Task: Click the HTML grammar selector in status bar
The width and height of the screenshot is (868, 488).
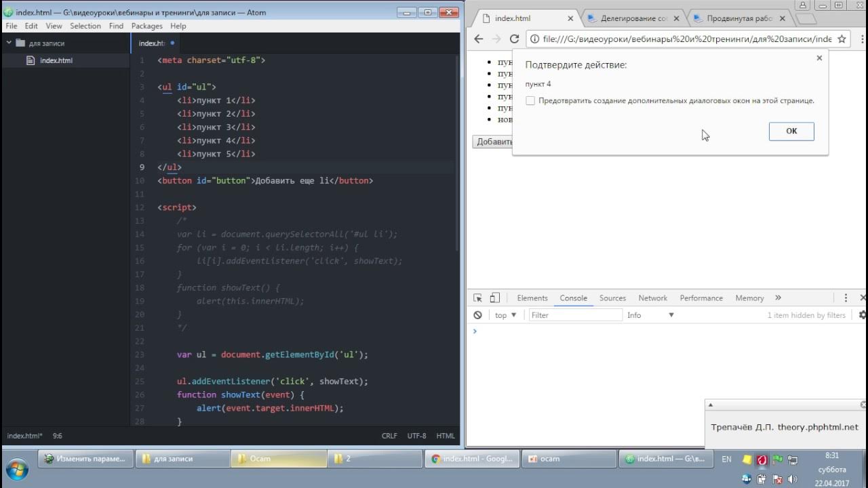Action: [x=446, y=436]
